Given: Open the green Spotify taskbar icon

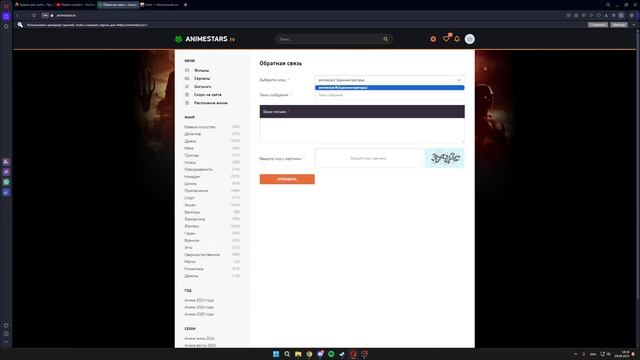Looking at the screenshot, I should coord(331,354).
